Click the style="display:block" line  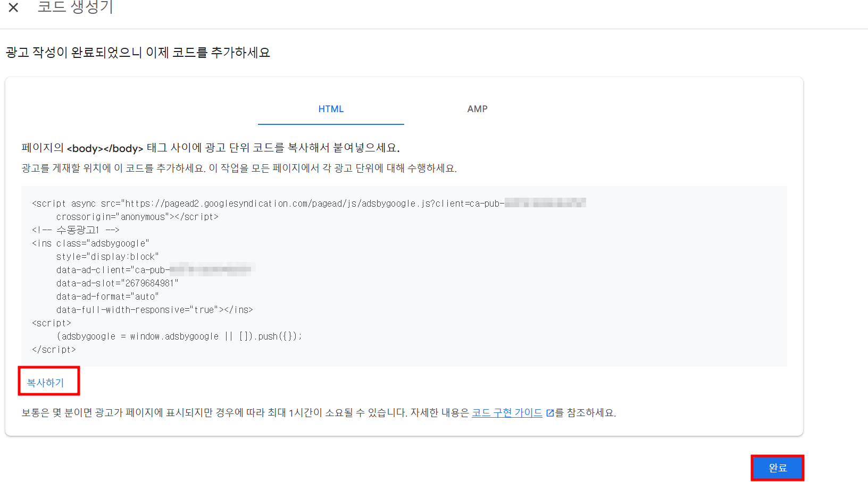click(107, 257)
